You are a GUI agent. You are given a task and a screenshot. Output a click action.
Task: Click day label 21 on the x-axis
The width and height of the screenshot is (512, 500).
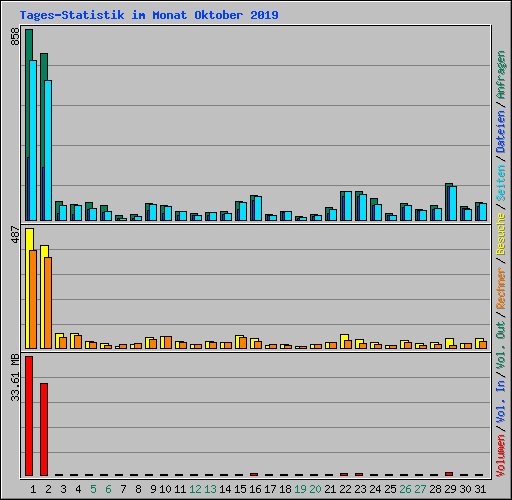pyautogui.click(x=330, y=489)
